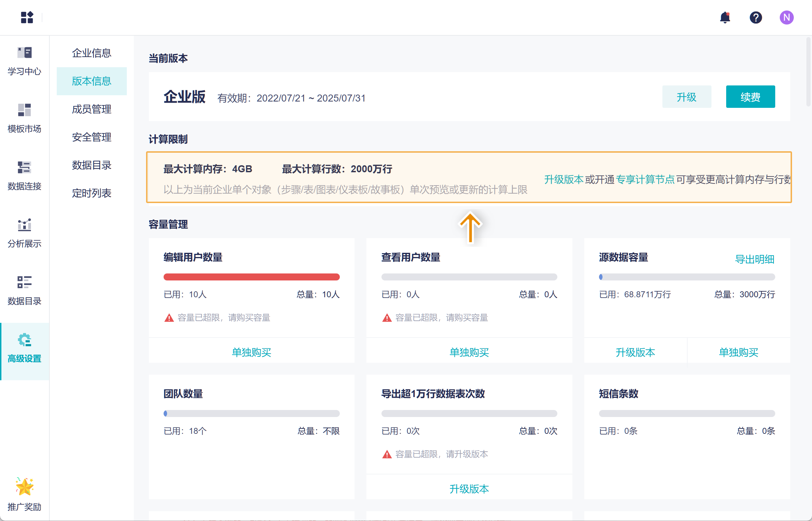Select 企业信息 menu item
The width and height of the screenshot is (812, 521).
91,53
